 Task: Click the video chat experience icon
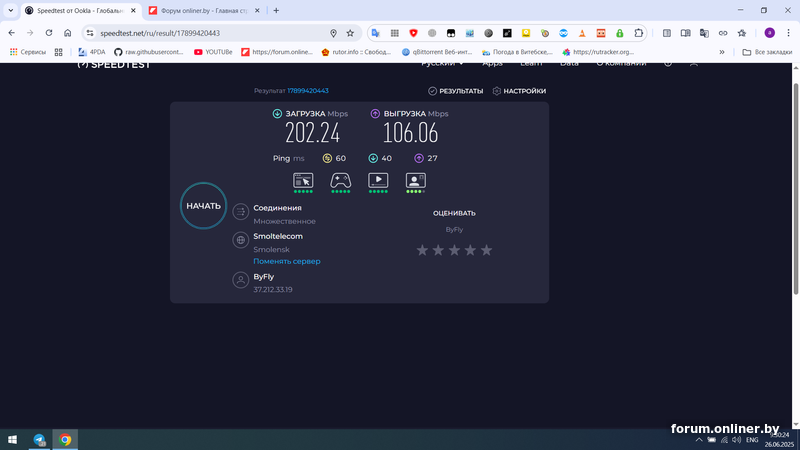pos(415,180)
